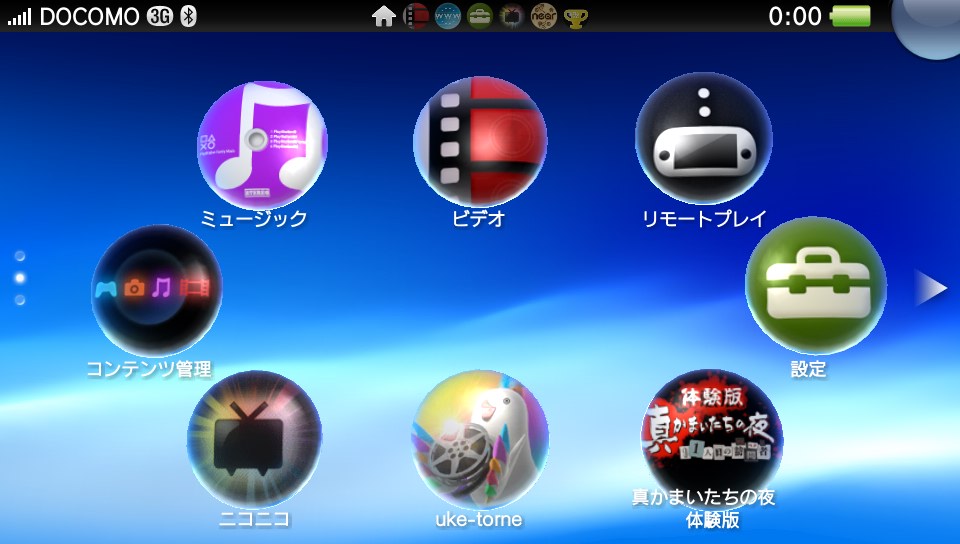Select the middle home page indicator dot

coord(20,278)
